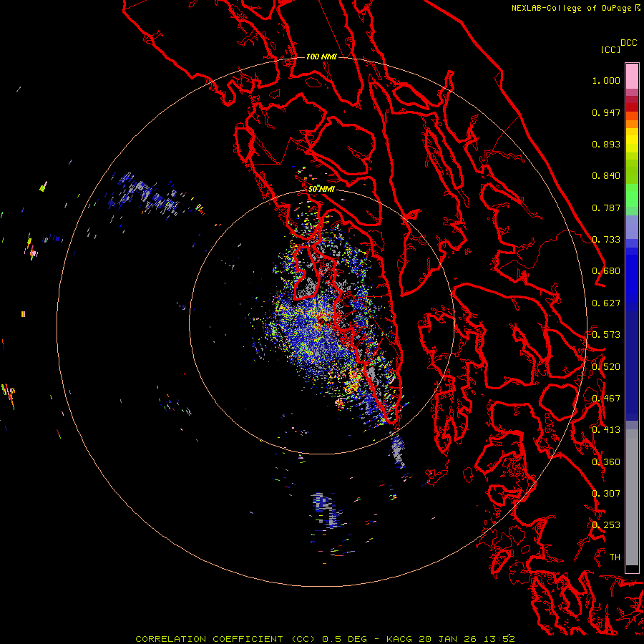
Task: Click the 0.840 legend value
Action: [x=606, y=176]
